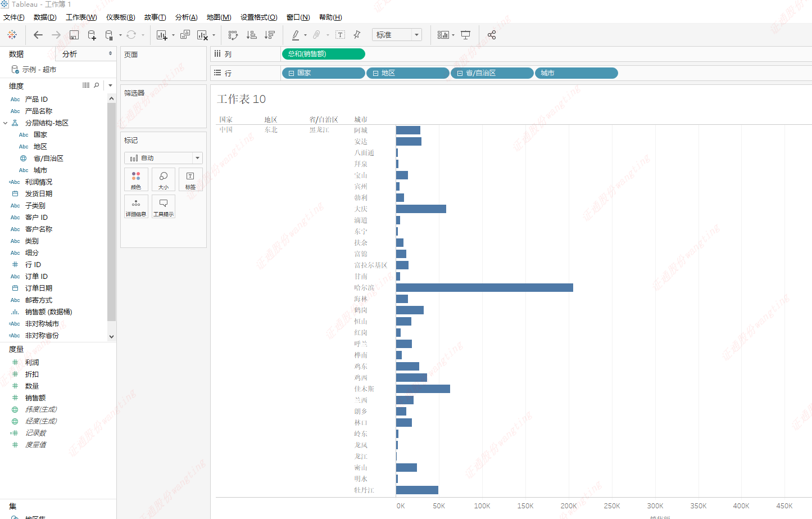Image resolution: width=812 pixels, height=519 pixels.
Task: Open the 设置格式 menu
Action: (259, 17)
